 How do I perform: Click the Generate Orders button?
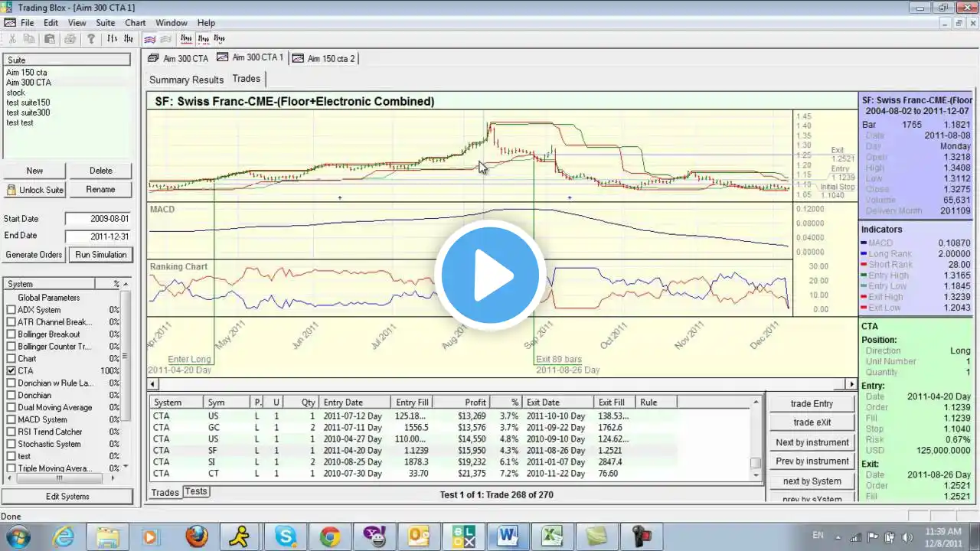pyautogui.click(x=34, y=255)
